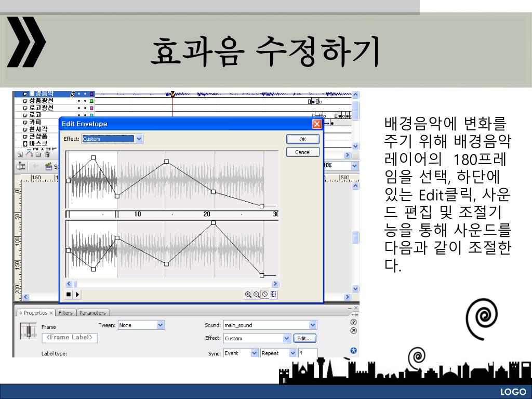Click the mask icon of 마스크 layer
This screenshot has width=532, height=399.
click(x=25, y=143)
